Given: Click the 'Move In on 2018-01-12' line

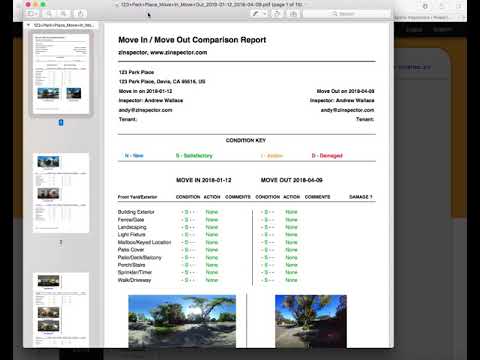Looking at the screenshot, I should tap(145, 91).
